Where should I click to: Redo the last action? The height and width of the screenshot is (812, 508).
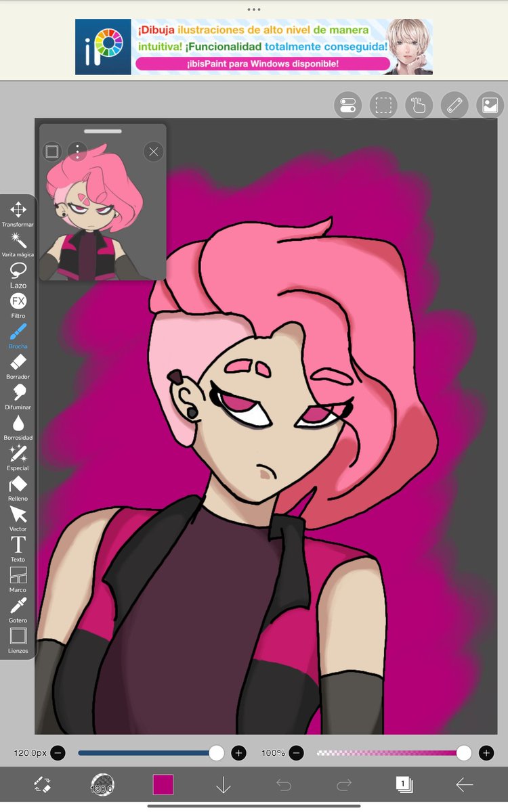(x=344, y=785)
